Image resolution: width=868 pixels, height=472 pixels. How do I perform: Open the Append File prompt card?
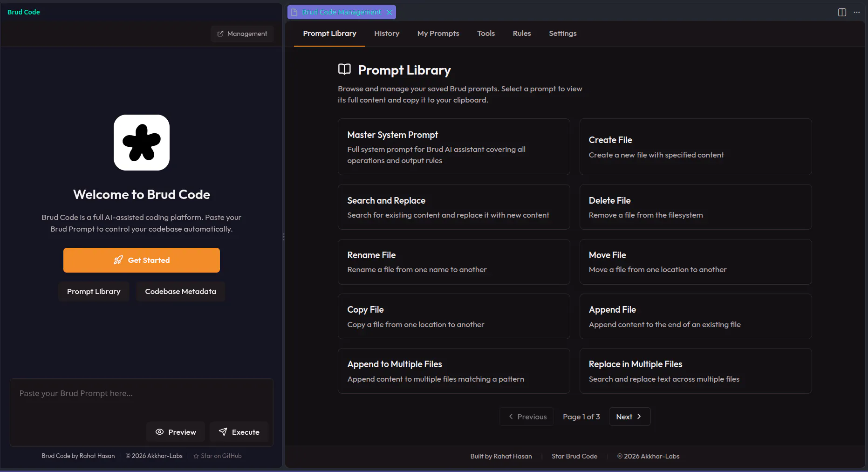696,316
